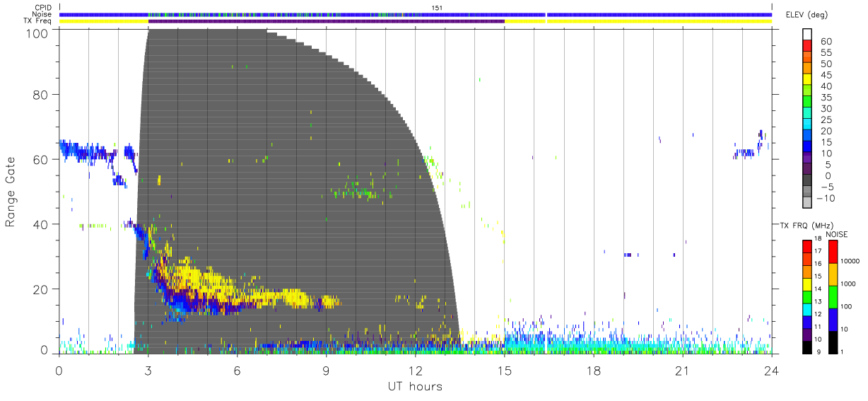Viewport: 868px width, 401px height.
Task: Click the red swatch in the ELEV color bar
Action: click(808, 47)
